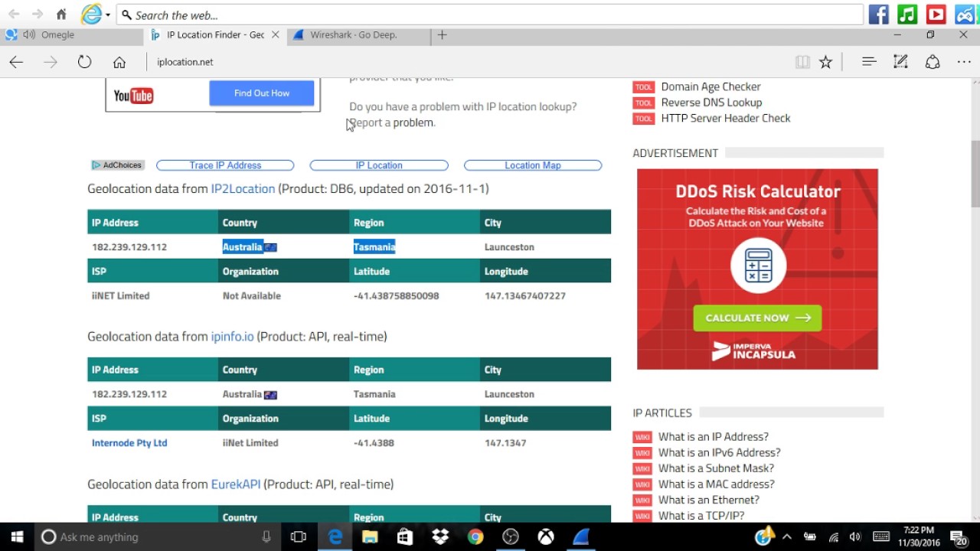Open reading view book icon
The width and height of the screenshot is (980, 551).
click(802, 62)
